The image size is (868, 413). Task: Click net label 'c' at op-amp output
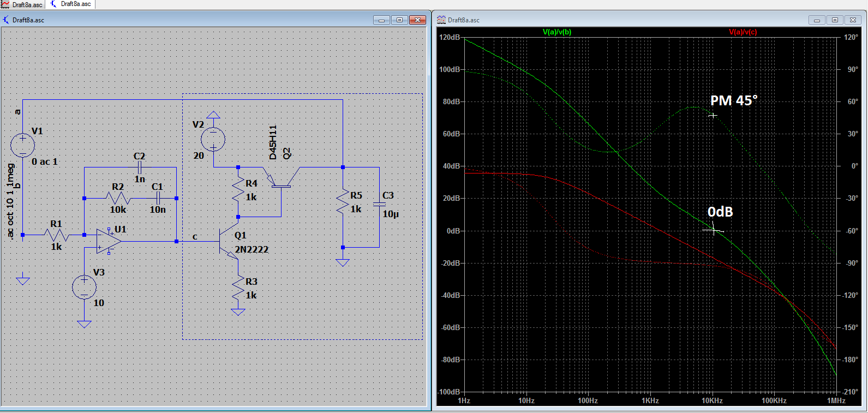tap(195, 236)
